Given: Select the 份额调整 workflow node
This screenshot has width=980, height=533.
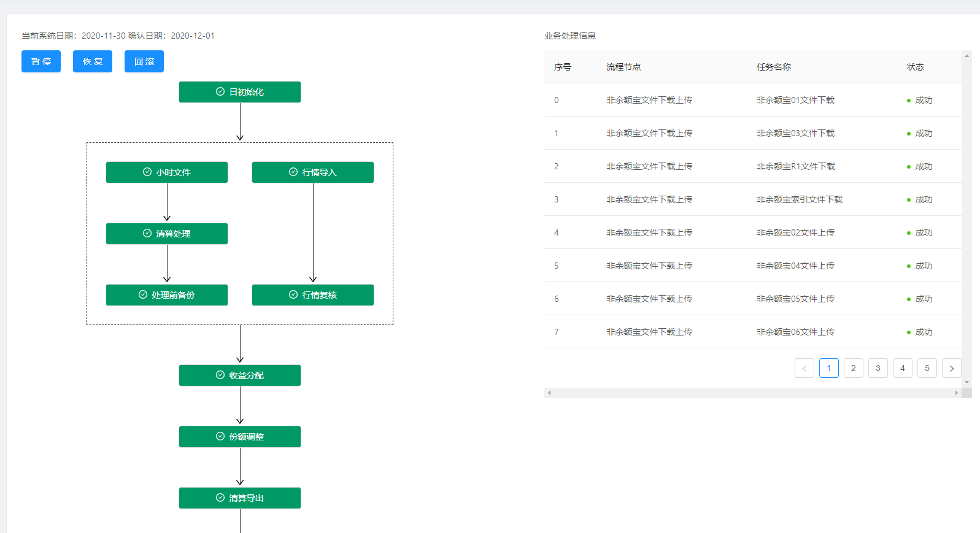Looking at the screenshot, I should (x=240, y=437).
